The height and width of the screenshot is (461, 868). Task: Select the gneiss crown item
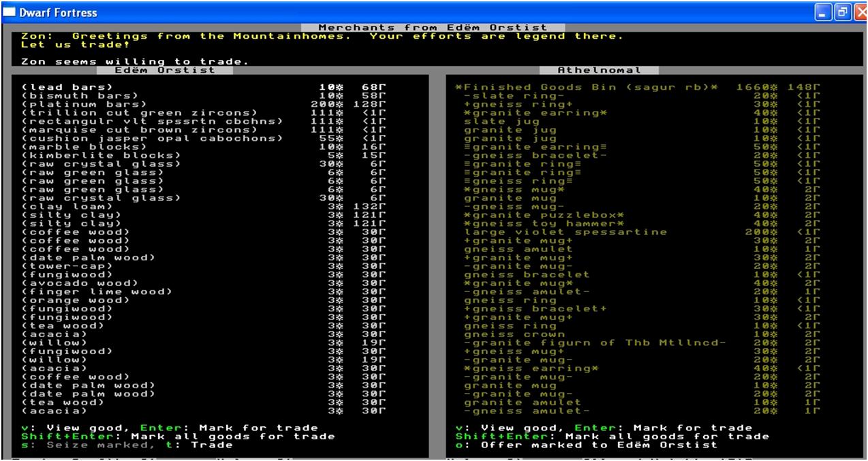tap(514, 334)
